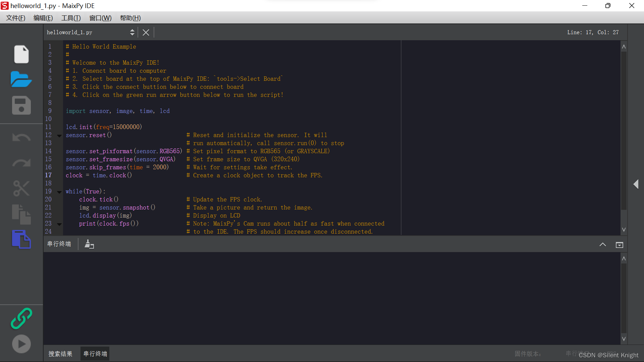Click the Line 17, Col 27 indicator
The width and height of the screenshot is (644, 362).
[593, 33]
